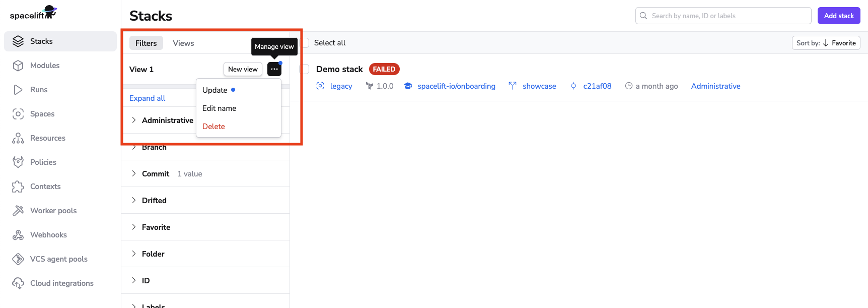Switch to the Views tab

(183, 43)
